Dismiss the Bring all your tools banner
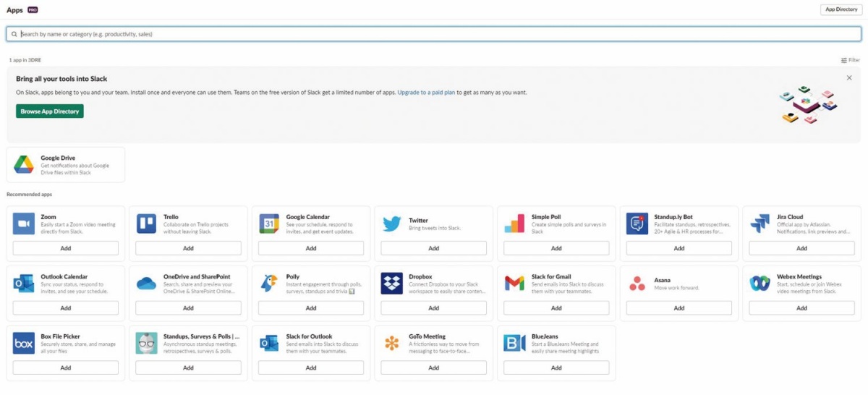The width and height of the screenshot is (868, 395). tap(849, 77)
